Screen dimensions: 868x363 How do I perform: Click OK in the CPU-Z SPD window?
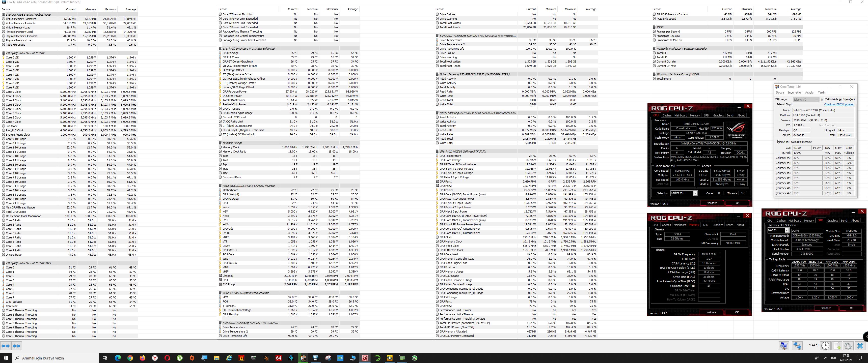[852, 308]
